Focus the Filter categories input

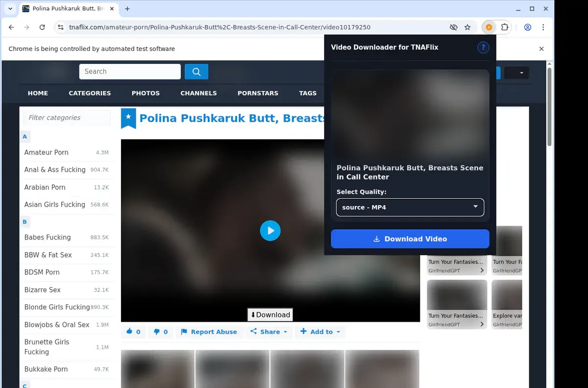tap(67, 118)
